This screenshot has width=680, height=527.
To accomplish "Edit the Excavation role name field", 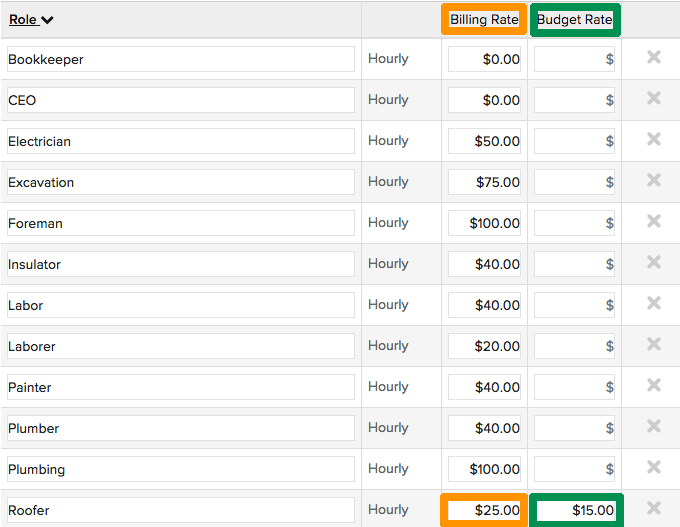I will (181, 182).
